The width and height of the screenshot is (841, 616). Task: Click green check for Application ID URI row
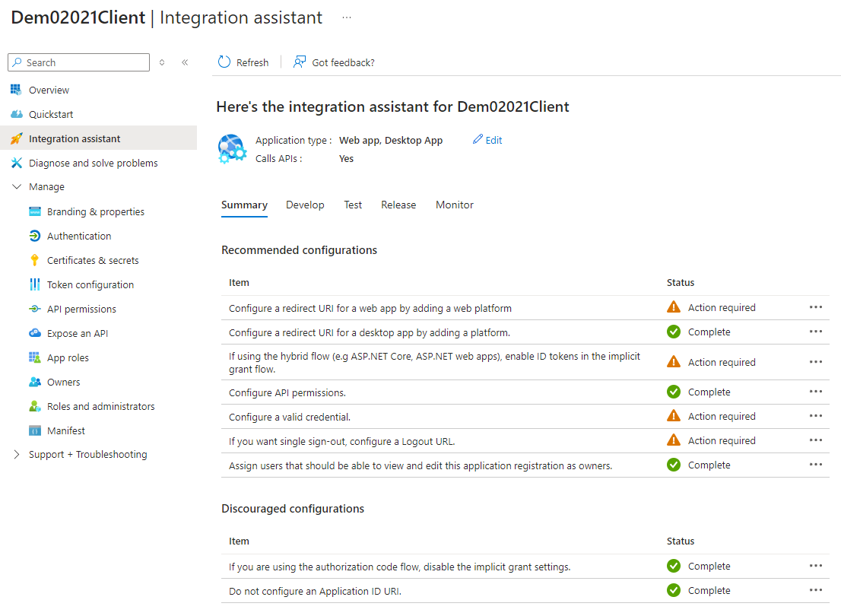click(x=674, y=590)
